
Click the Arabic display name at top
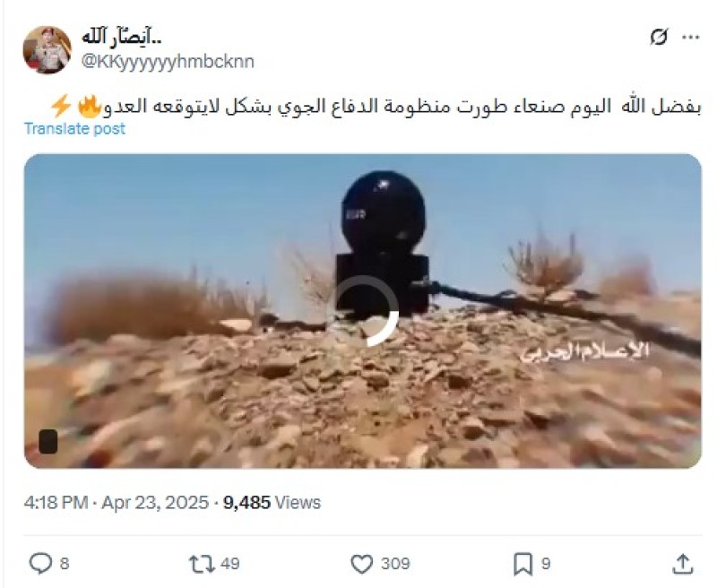122,37
